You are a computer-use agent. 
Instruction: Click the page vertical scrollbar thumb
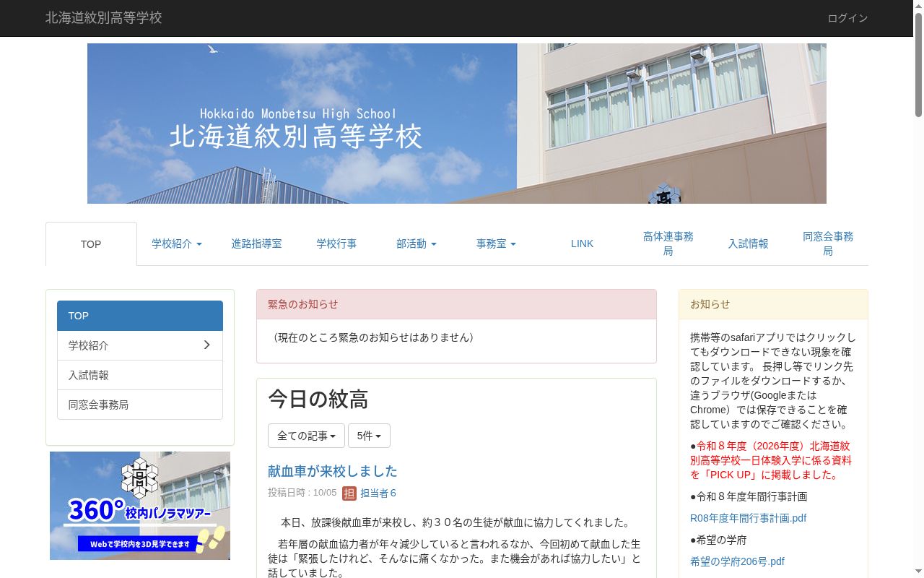pyautogui.click(x=918, y=64)
